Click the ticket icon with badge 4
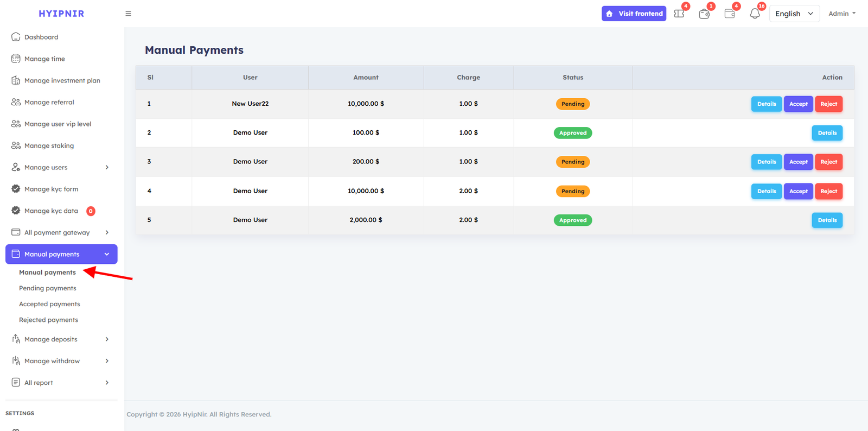The image size is (868, 431). [x=679, y=14]
